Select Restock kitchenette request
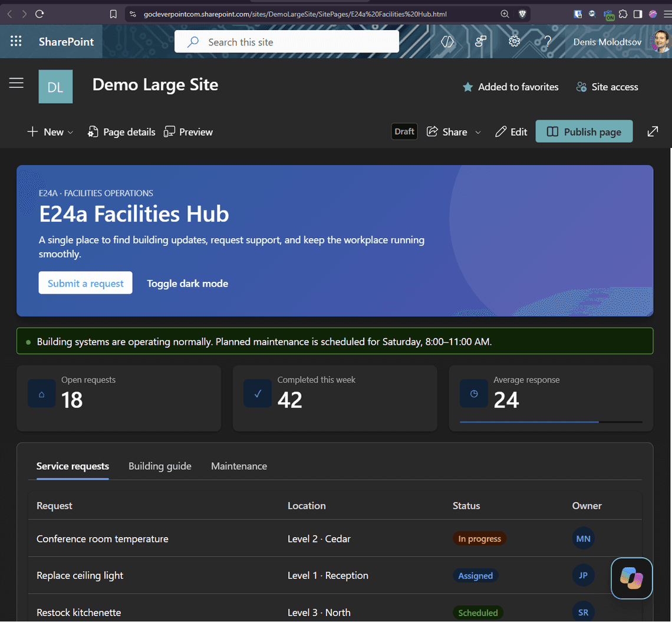672x622 pixels. [x=78, y=613]
